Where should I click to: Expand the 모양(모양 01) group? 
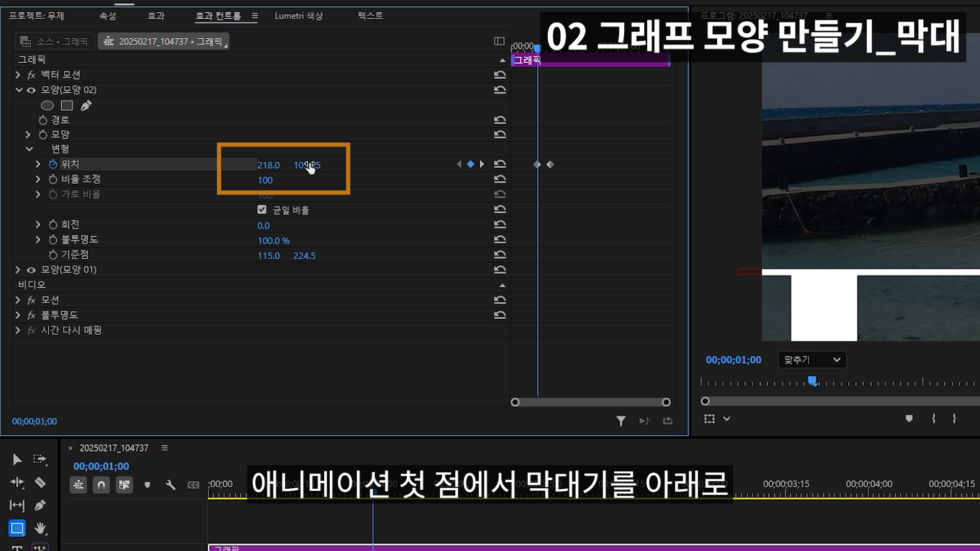click(18, 270)
